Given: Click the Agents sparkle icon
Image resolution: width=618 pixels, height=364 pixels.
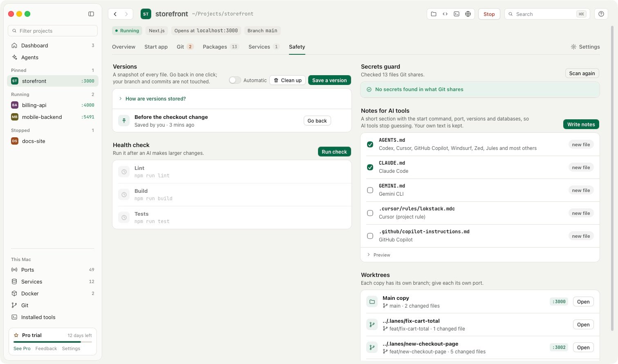Looking at the screenshot, I should (14, 57).
